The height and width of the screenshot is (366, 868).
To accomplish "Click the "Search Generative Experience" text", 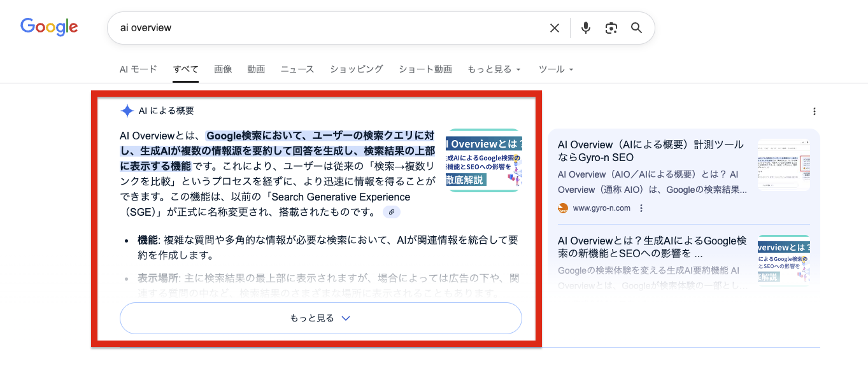I will tap(341, 197).
